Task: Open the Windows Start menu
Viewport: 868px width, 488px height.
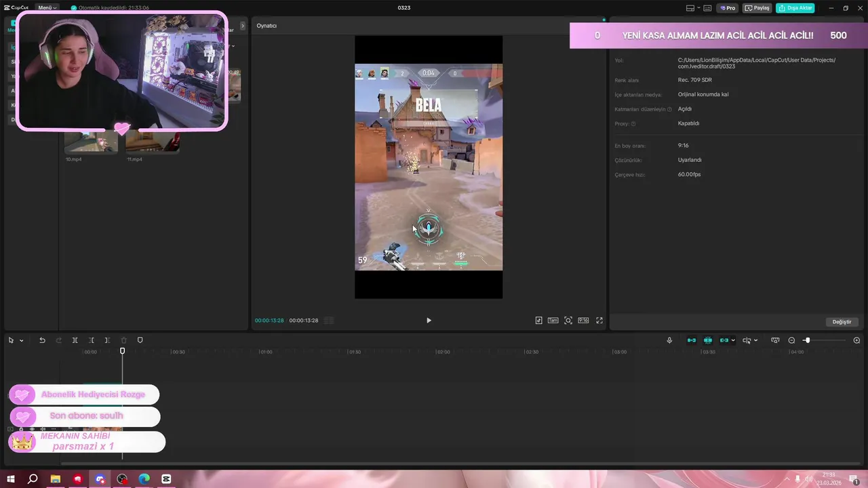Action: 11,479
